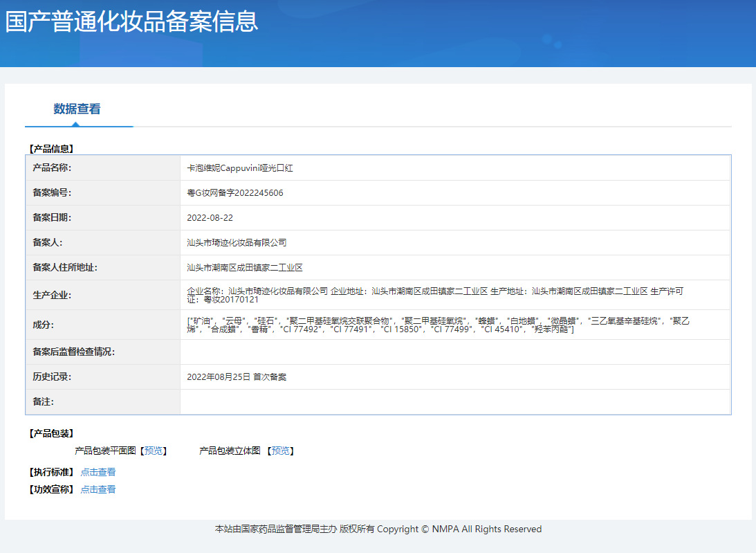Click the 【产品信息】 section heading
Screen dimensions: 756x553
point(51,149)
